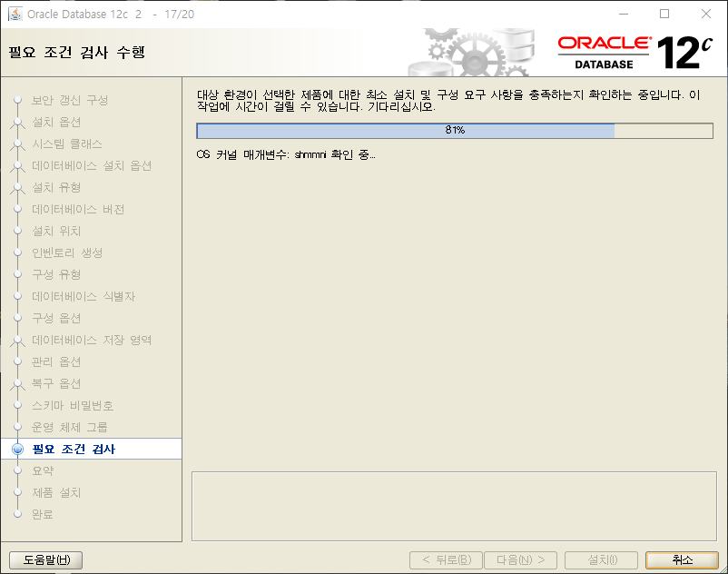Select the 데이터베이스 저장 영역 step

(92, 340)
